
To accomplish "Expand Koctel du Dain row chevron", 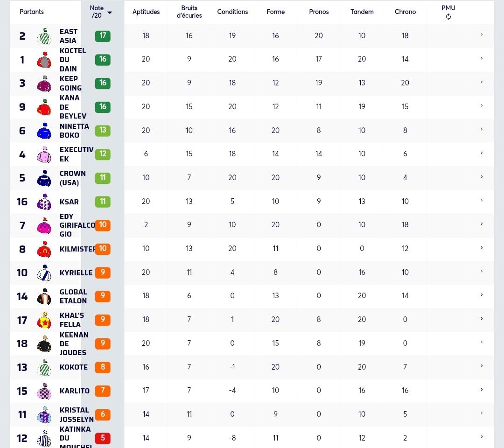I will (x=482, y=58).
